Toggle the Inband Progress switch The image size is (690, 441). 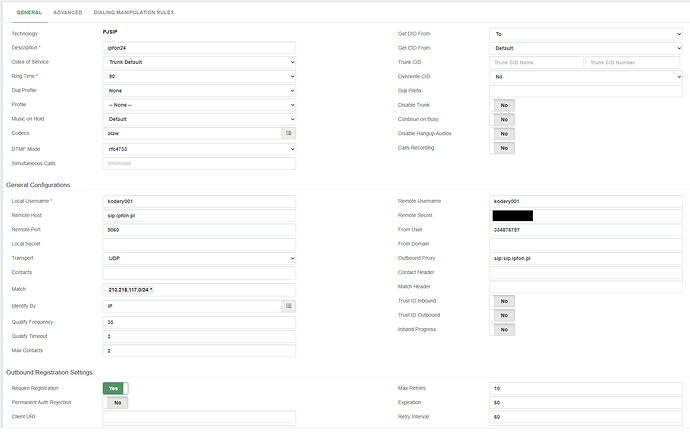(x=503, y=329)
